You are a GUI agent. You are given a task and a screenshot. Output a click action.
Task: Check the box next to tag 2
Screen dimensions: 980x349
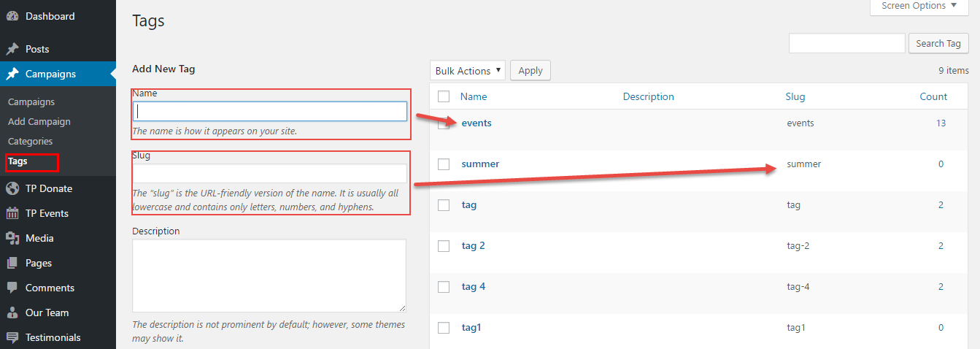444,246
